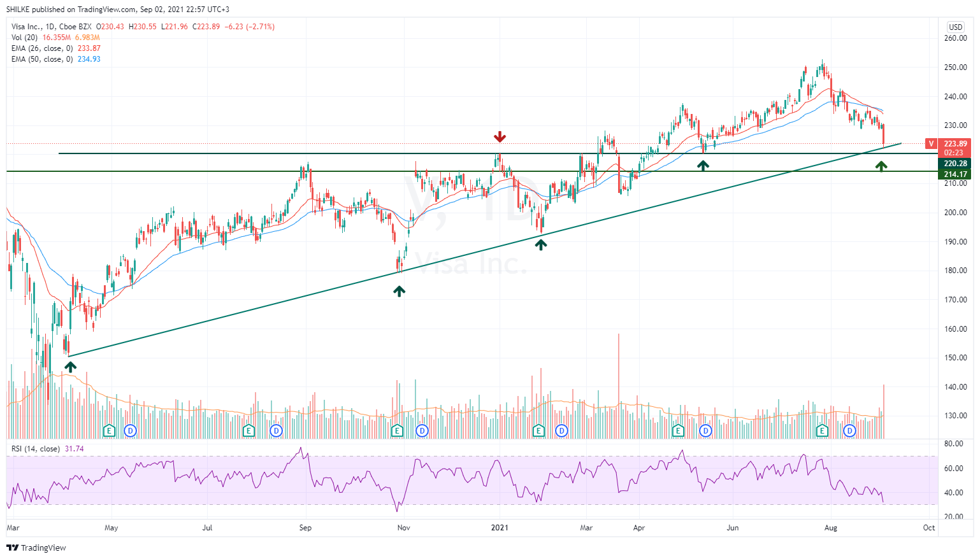Open the USD currency selector
This screenshot has width=980, height=559.
point(956,27)
